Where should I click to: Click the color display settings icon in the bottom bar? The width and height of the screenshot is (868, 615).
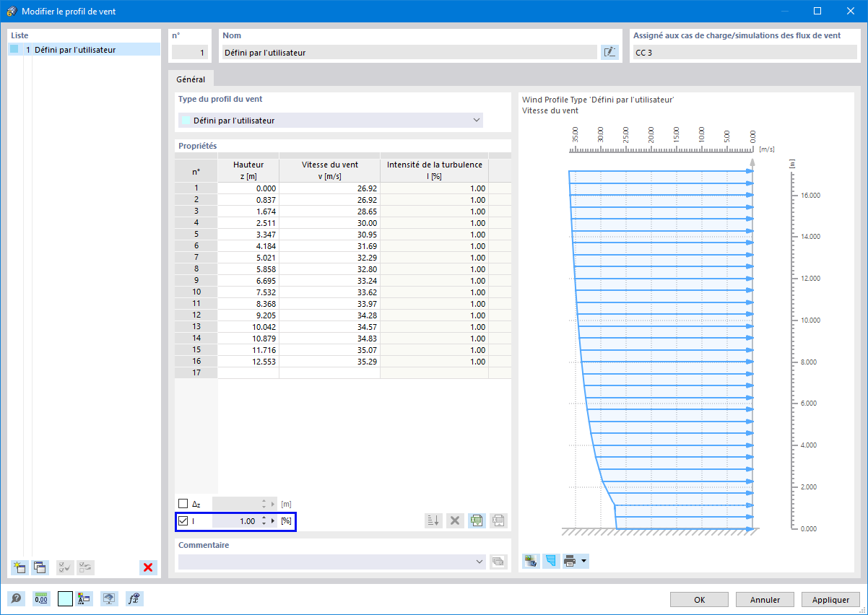84,598
